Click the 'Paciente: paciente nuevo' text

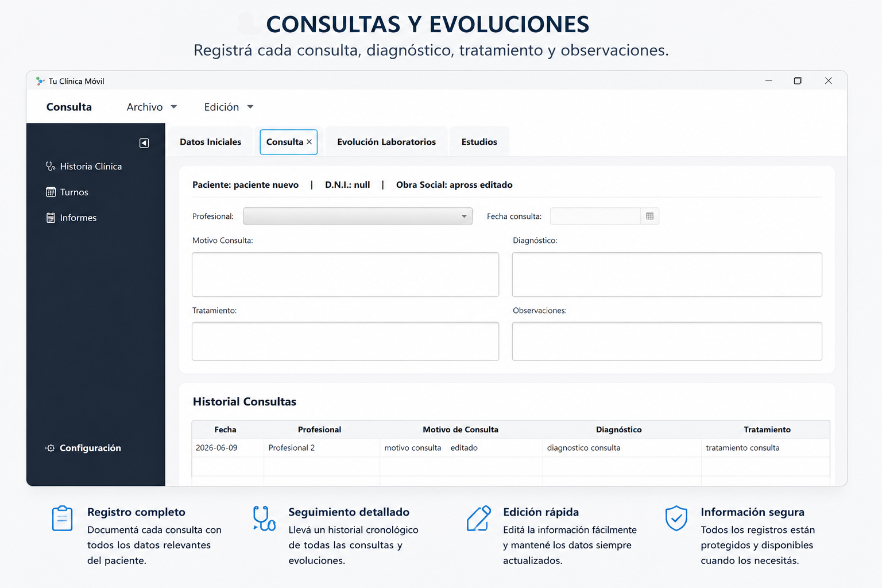coord(245,185)
